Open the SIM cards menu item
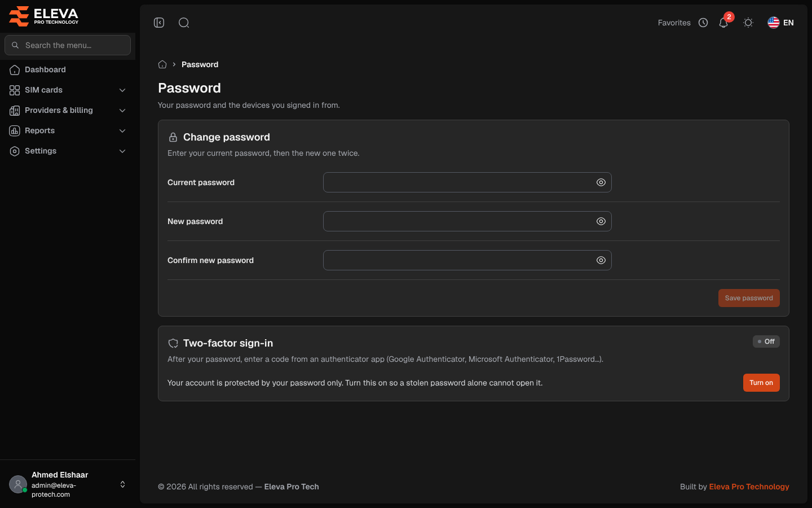This screenshot has height=508, width=812. click(x=68, y=90)
